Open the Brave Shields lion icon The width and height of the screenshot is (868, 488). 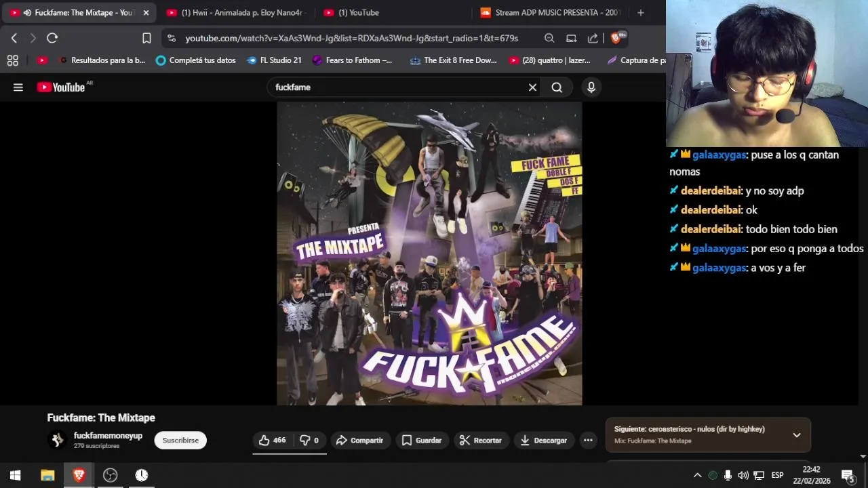click(617, 38)
